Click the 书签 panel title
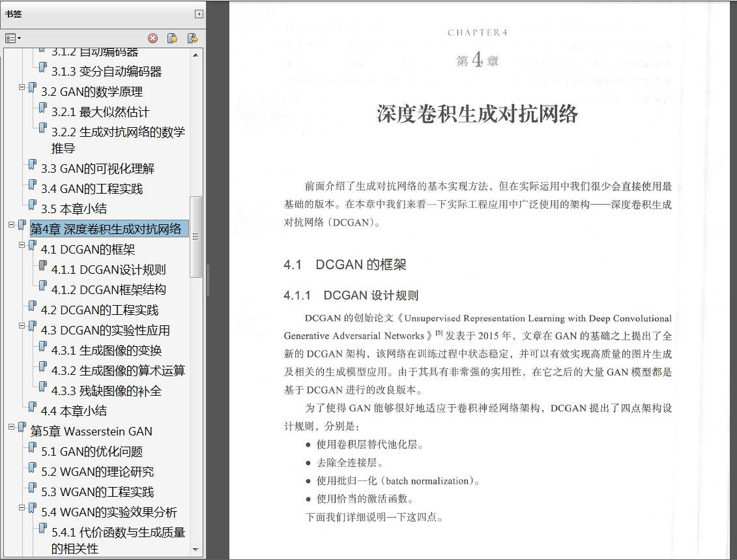The width and height of the screenshot is (737, 560). coord(14,14)
